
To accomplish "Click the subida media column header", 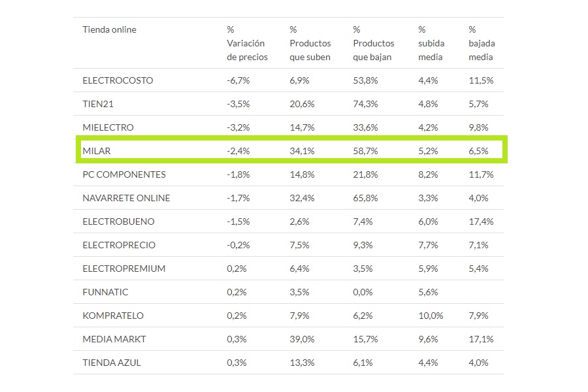I will 431,43.
